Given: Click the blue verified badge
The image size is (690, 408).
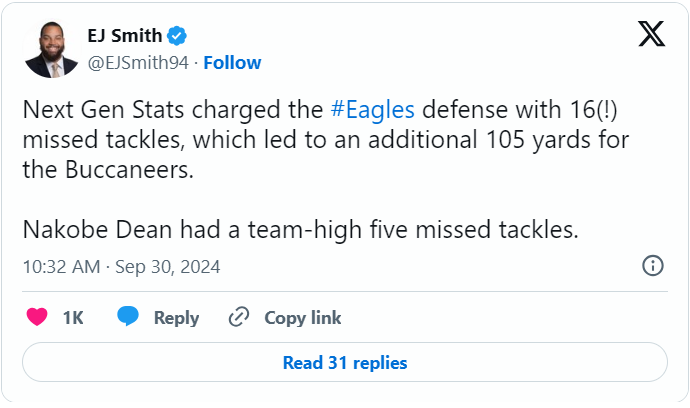Looking at the screenshot, I should pyautogui.click(x=177, y=36).
